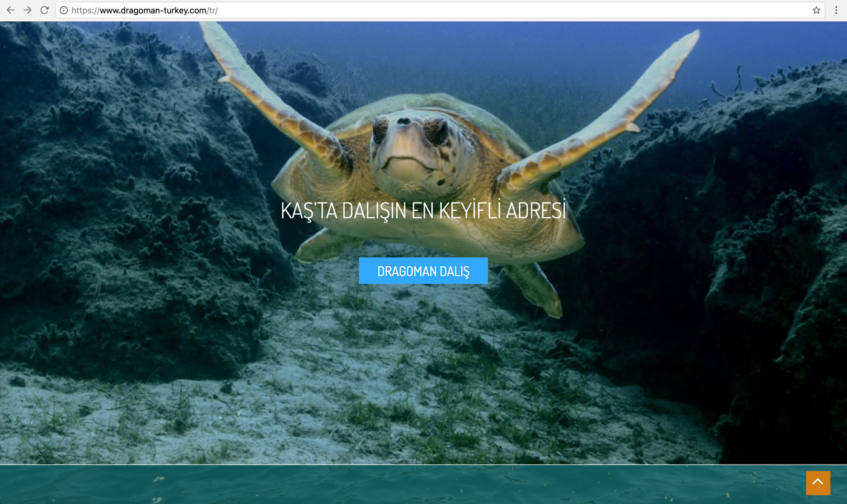Go forward with the browser forward arrow

[x=27, y=10]
